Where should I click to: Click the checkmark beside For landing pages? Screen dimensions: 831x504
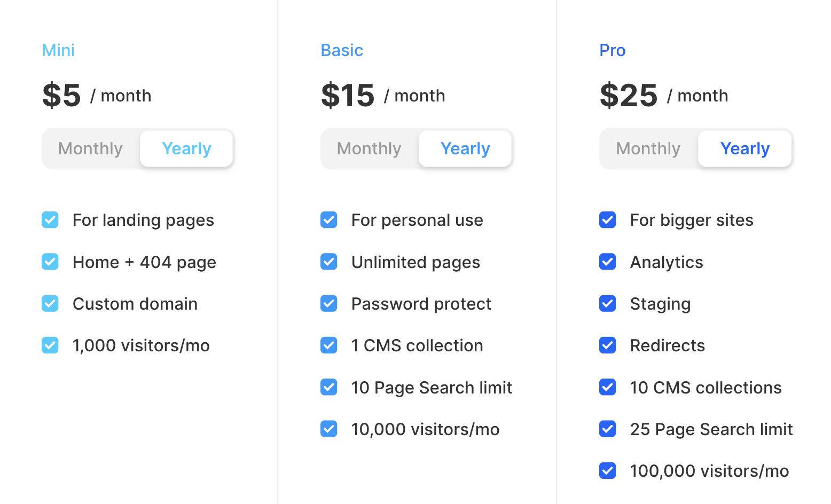50,220
